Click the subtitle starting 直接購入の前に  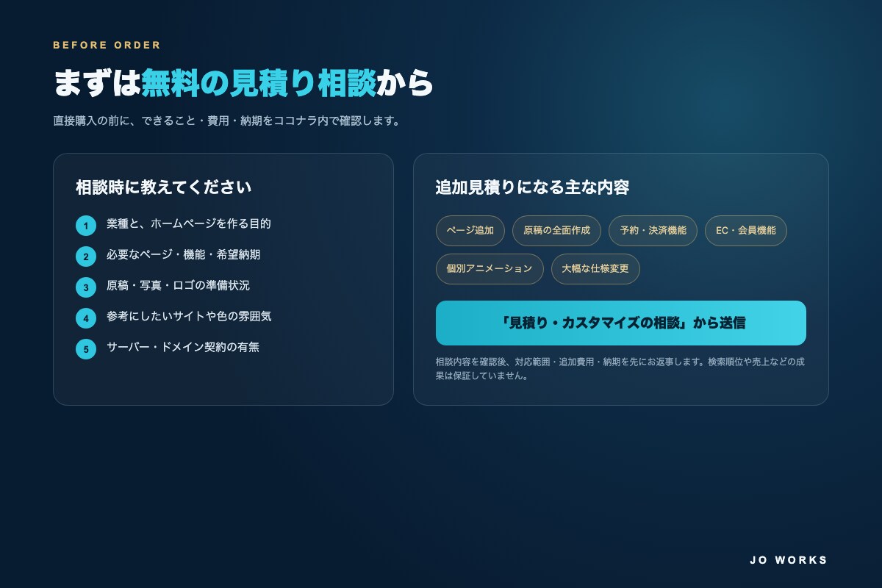pyautogui.click(x=228, y=121)
